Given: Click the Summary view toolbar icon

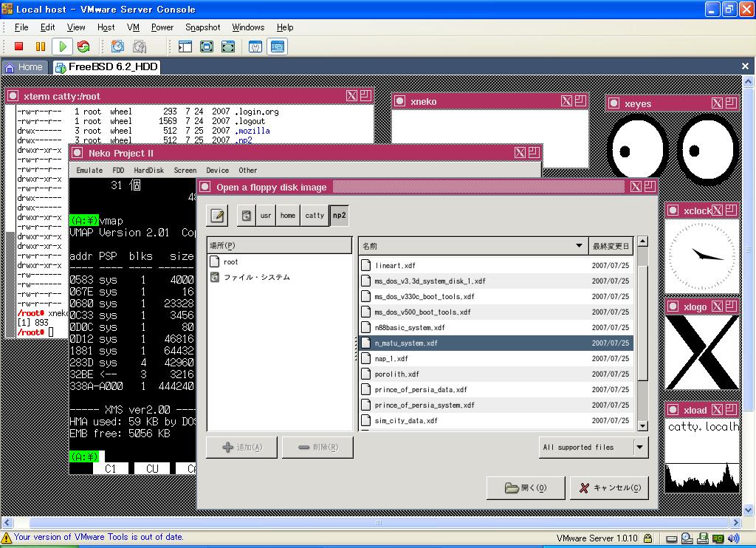Looking at the screenshot, I should pos(255,47).
